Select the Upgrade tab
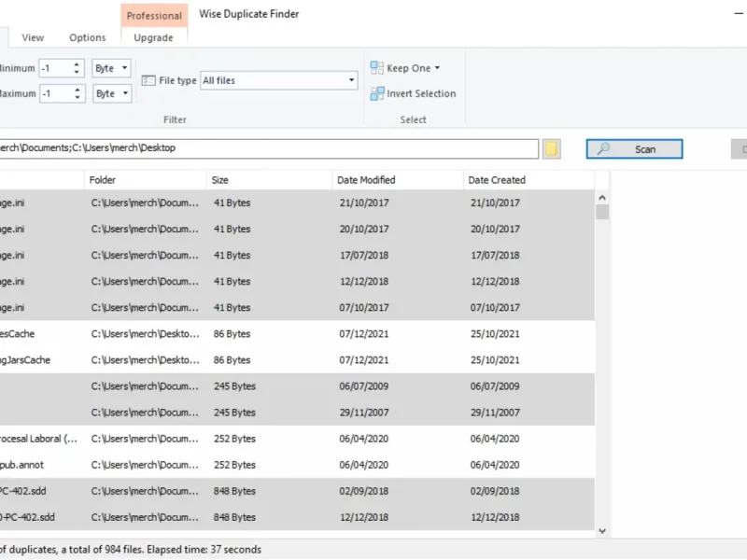The height and width of the screenshot is (560, 747). point(153,38)
